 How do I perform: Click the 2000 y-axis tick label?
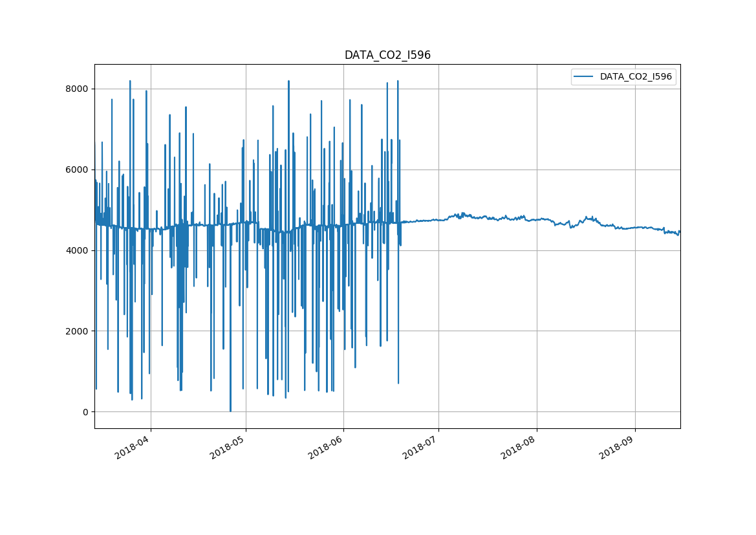77,331
